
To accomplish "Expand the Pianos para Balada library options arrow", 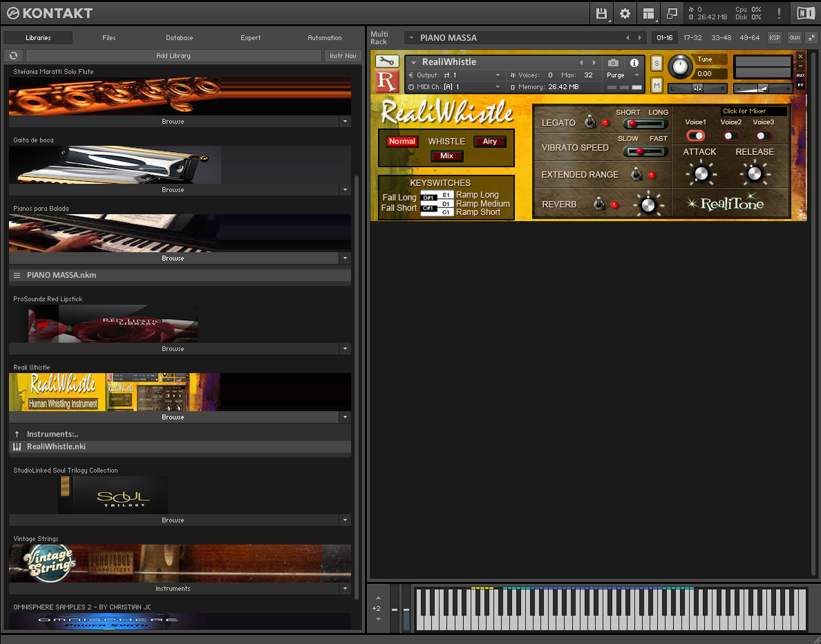I will click(x=345, y=258).
